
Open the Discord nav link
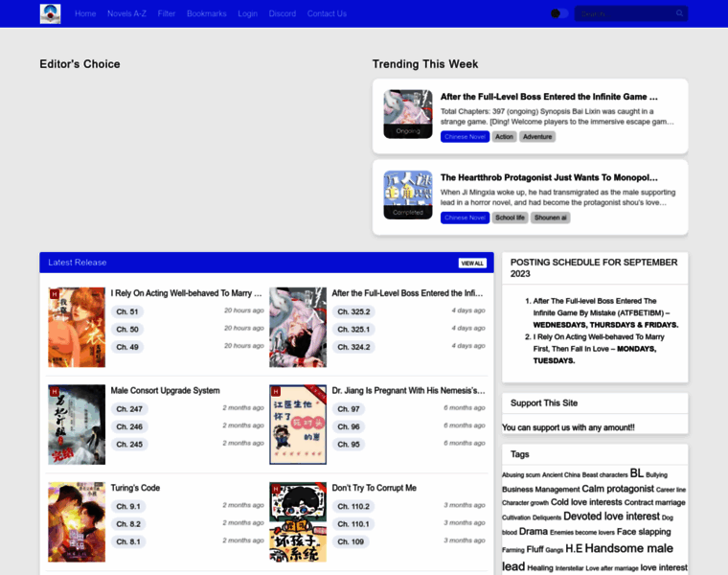(283, 14)
